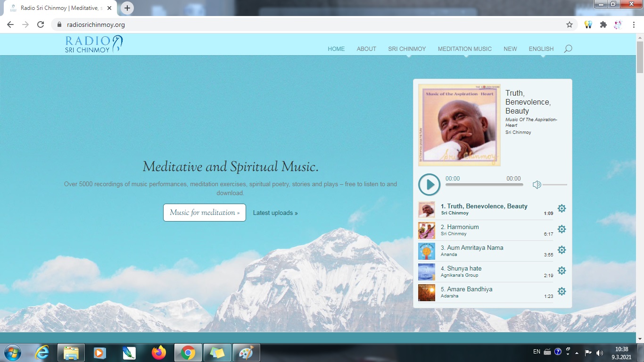This screenshot has height=362, width=644.
Task: Open the taskbar volume speaker icon
Action: [600, 353]
